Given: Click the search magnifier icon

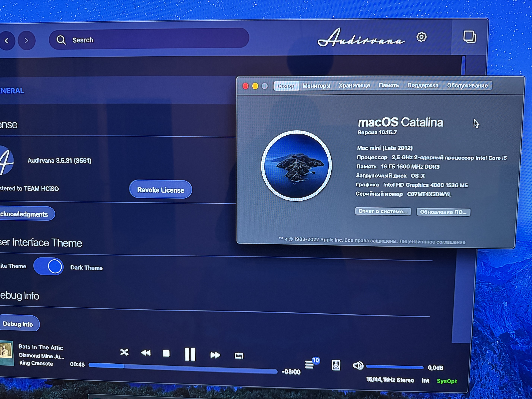Looking at the screenshot, I should pos(61,40).
